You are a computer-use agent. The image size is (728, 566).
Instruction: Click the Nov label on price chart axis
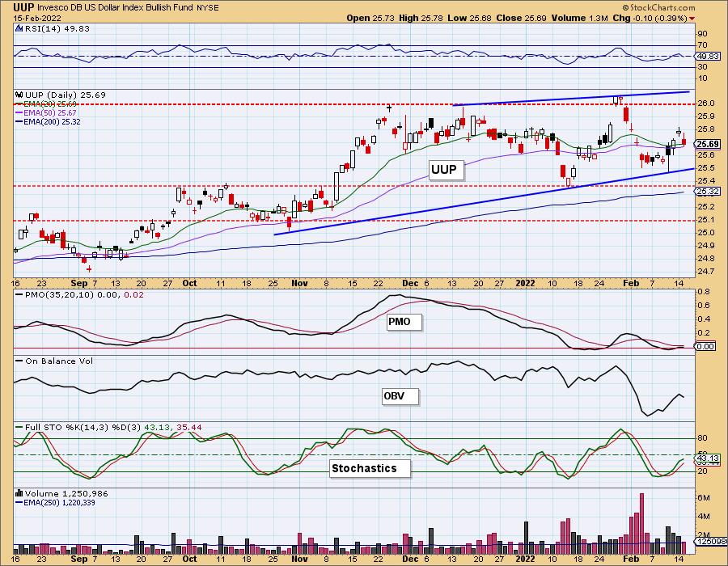click(299, 283)
